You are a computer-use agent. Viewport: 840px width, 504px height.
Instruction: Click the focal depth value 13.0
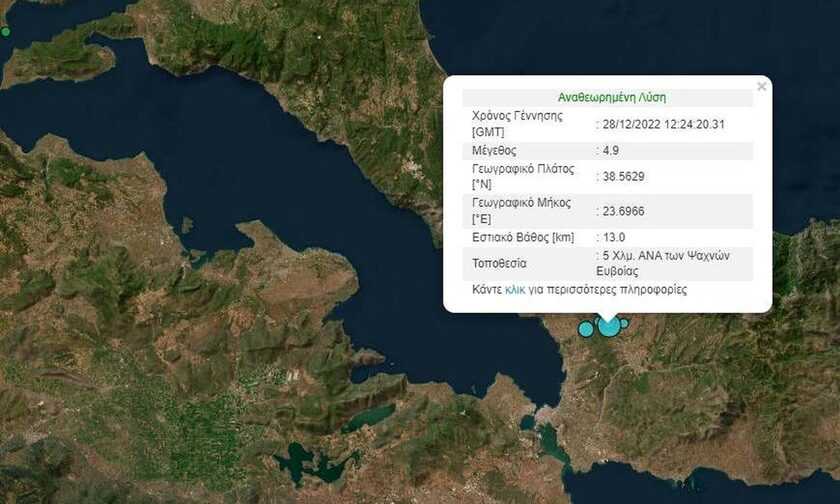(x=613, y=238)
